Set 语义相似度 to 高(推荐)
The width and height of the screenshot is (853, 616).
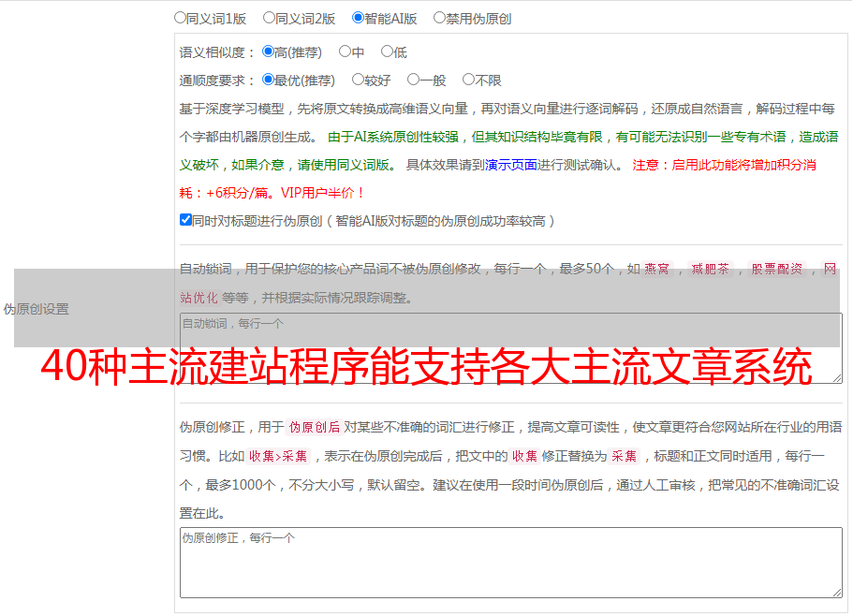268,51
